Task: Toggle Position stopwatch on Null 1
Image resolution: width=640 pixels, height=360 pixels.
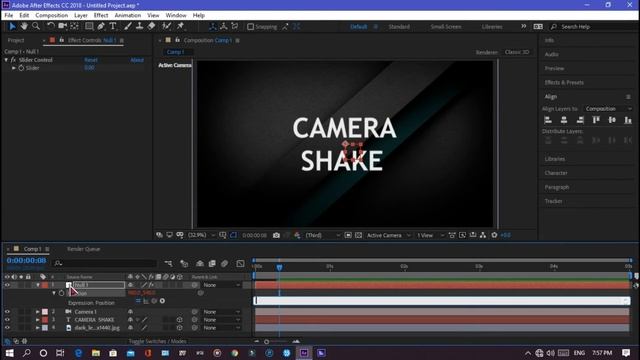Action: [x=62, y=293]
